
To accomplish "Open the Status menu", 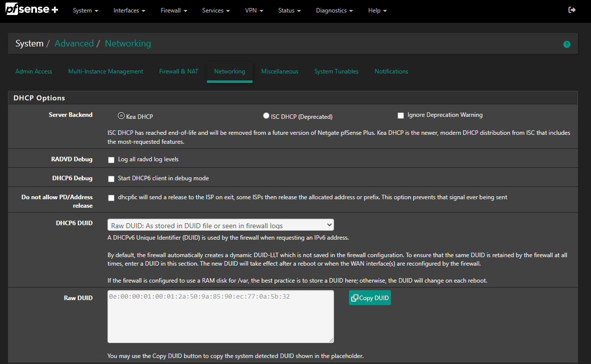I will click(289, 10).
